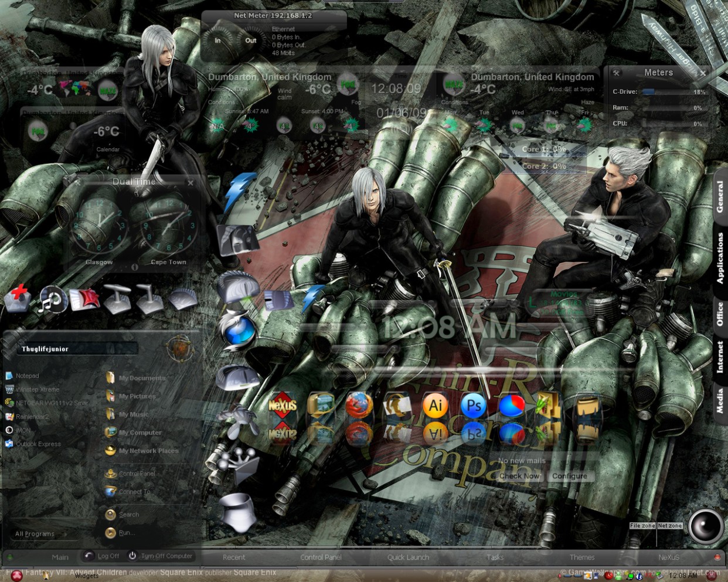Image resolution: width=728 pixels, height=582 pixels.
Task: Click the red start orb on the taskbar
Action: (16, 576)
